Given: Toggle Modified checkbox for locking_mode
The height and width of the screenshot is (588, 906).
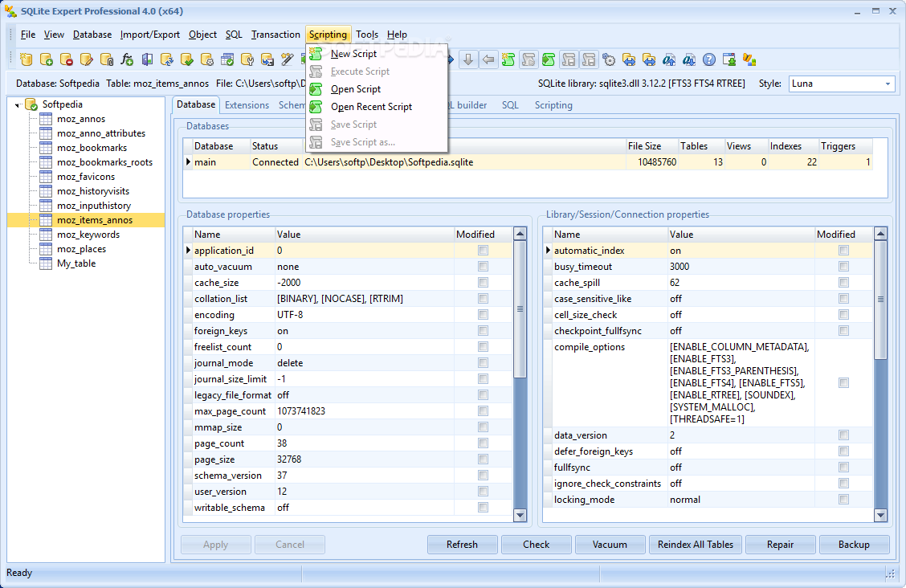Looking at the screenshot, I should (843, 499).
